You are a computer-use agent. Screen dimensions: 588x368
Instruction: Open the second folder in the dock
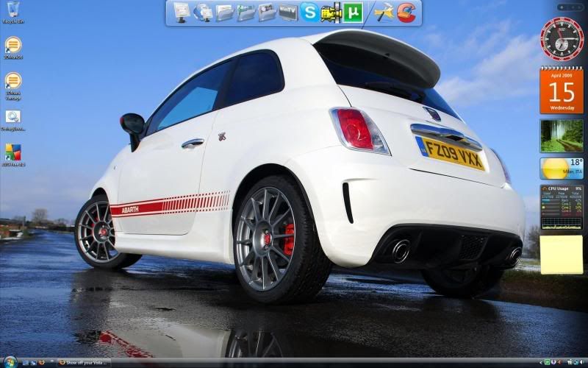(x=246, y=13)
